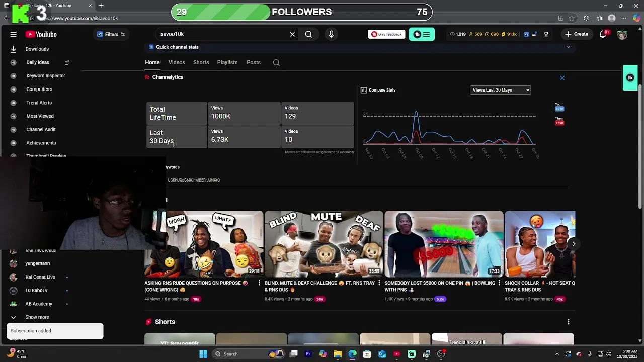644x362 pixels.
Task: Click the 5.2x badge under bowling video
Action: coord(440,299)
